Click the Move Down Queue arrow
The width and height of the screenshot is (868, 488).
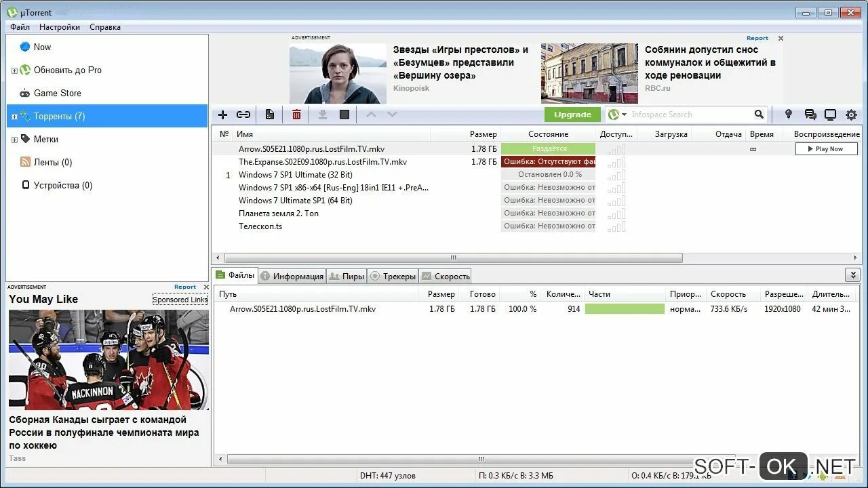[x=392, y=115]
